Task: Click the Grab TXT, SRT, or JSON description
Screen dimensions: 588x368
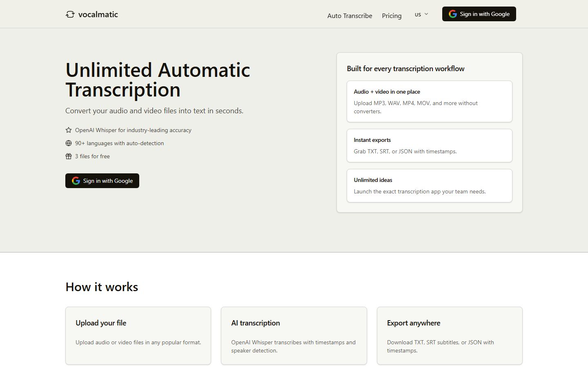Action: (x=405, y=151)
